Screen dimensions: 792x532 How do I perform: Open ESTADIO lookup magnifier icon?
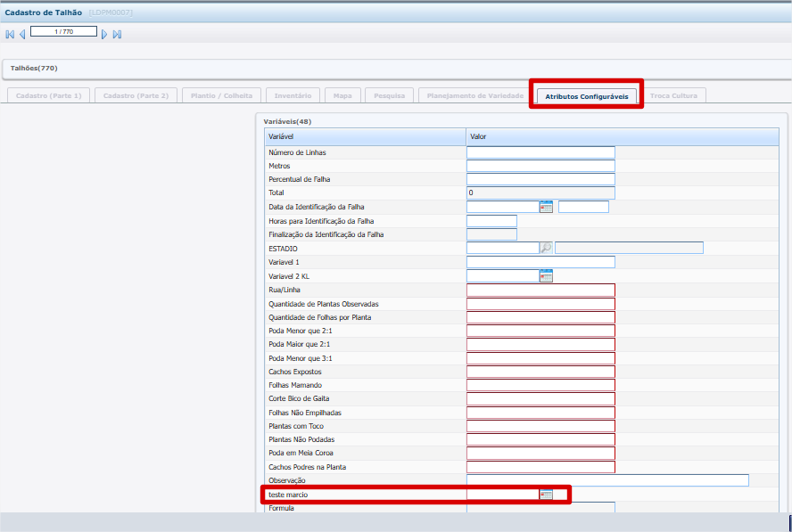[x=546, y=248]
